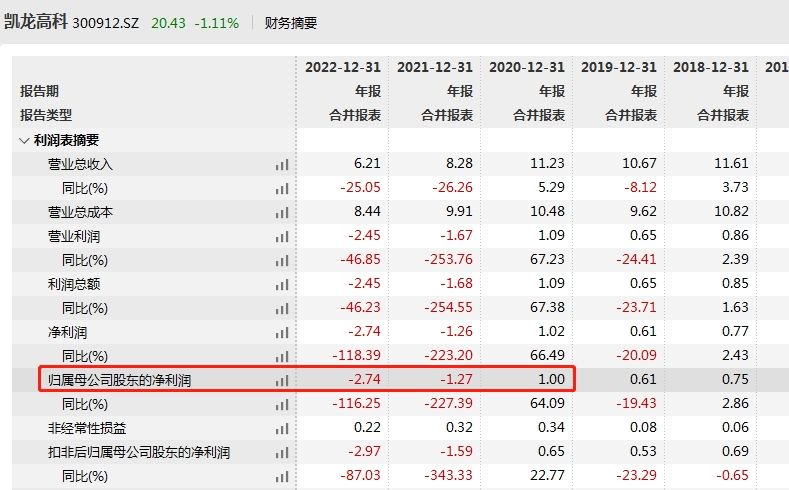Click non-recurring value 0.32
This screenshot has height=490, width=789.
[459, 428]
